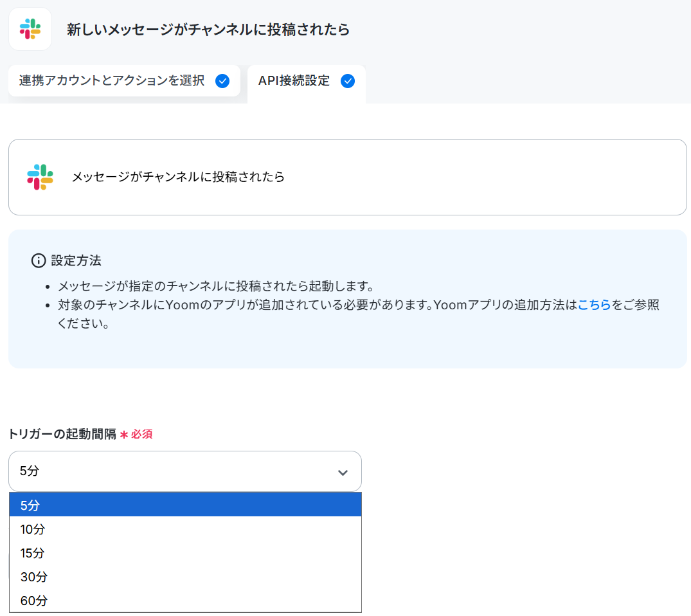Switch to the API接続設定 tab
The height and width of the screenshot is (616, 691).
[x=307, y=83]
